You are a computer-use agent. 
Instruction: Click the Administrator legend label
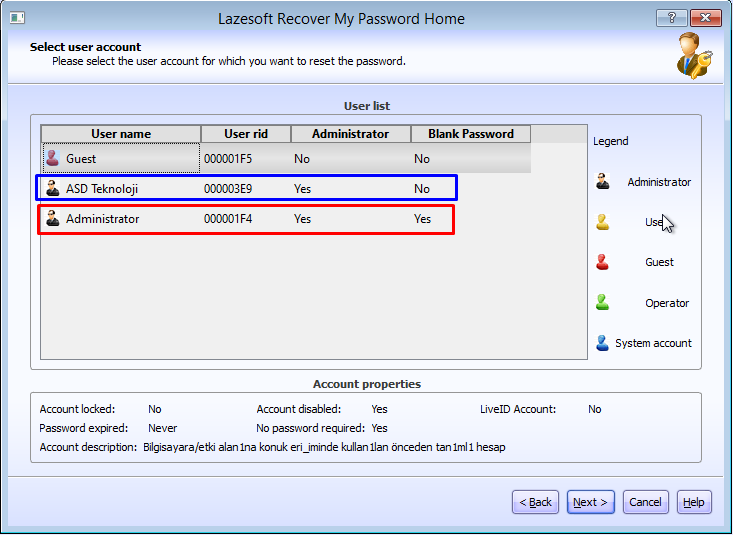click(659, 182)
